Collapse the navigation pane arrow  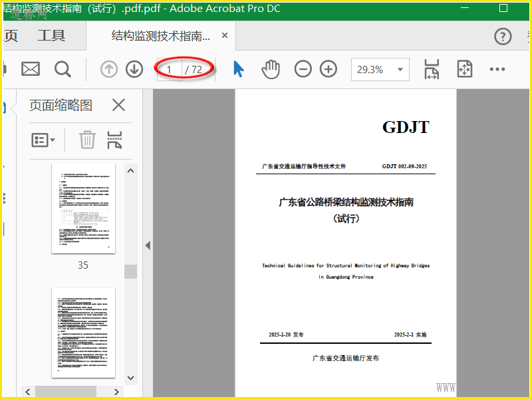click(148, 245)
